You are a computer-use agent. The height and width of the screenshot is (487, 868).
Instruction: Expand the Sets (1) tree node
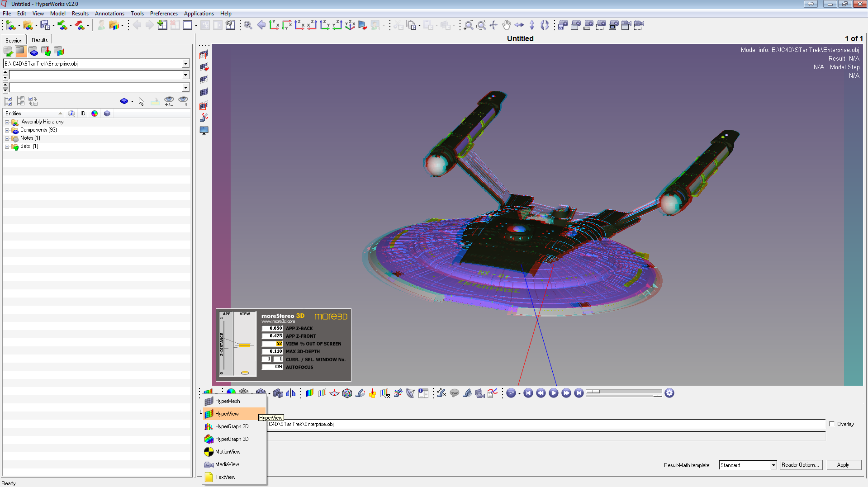(7, 147)
